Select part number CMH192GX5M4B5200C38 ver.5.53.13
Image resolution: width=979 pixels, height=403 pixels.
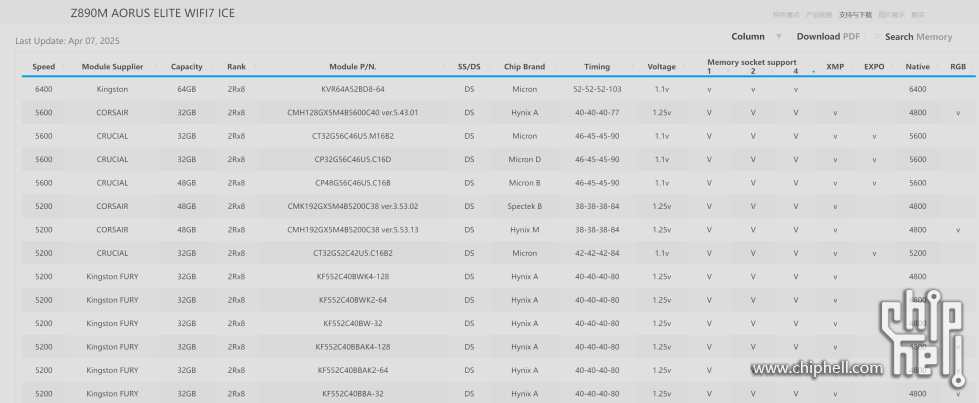(x=353, y=230)
